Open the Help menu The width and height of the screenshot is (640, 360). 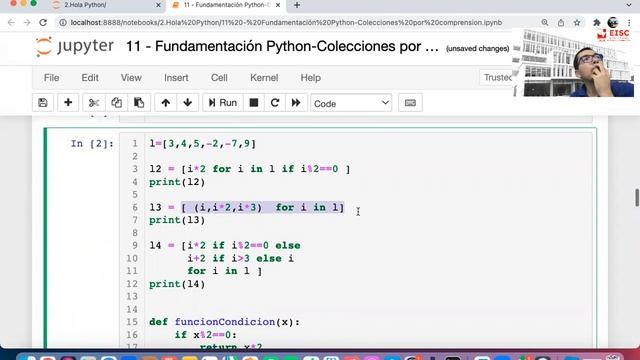click(x=311, y=78)
